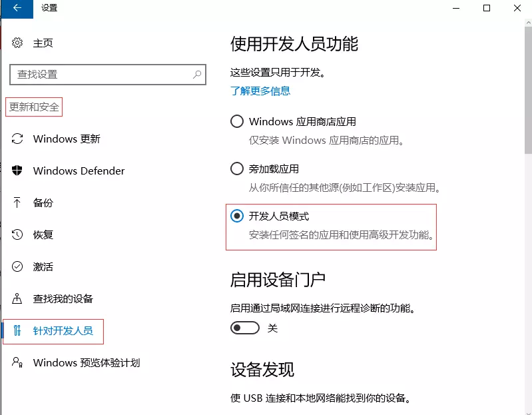The height and width of the screenshot is (415, 532).
Task: Open the Windows 更新 page
Action: coord(67,139)
